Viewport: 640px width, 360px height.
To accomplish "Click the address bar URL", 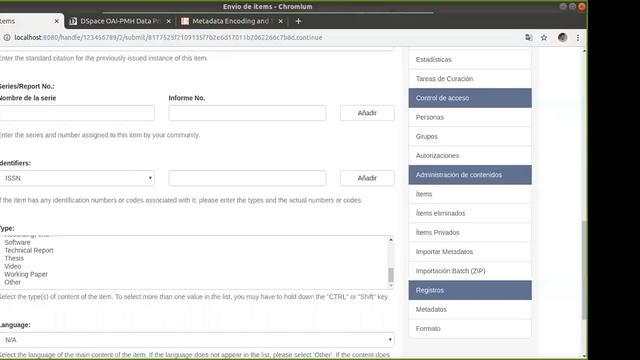I will [168, 38].
